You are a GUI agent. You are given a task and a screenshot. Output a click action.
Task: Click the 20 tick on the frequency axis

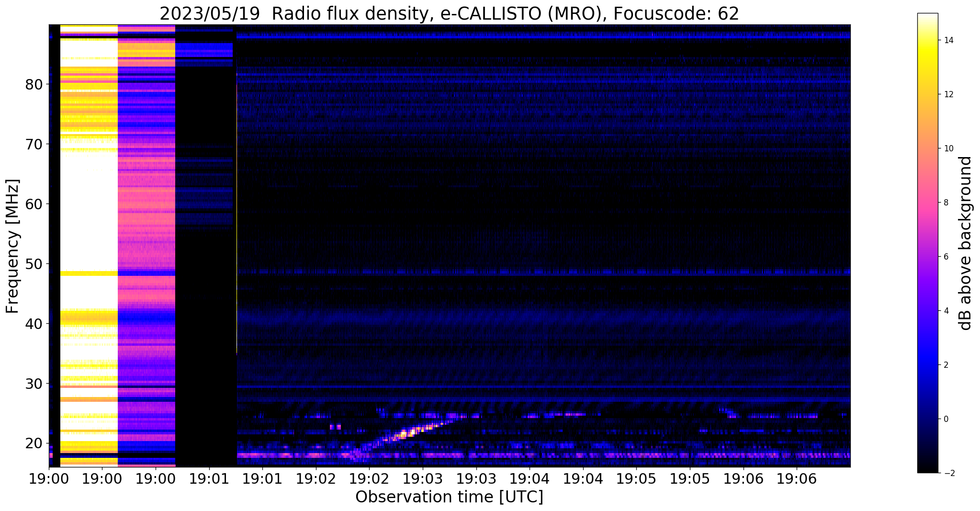click(x=34, y=443)
